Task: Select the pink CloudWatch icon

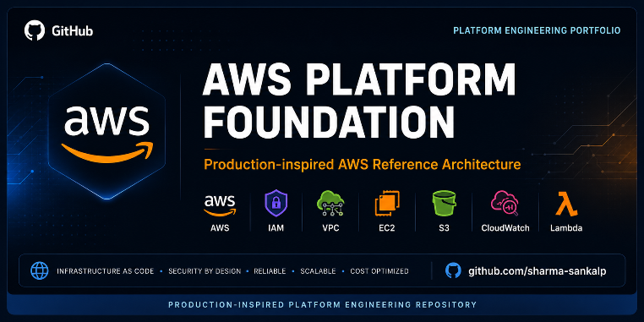Action: (x=505, y=204)
